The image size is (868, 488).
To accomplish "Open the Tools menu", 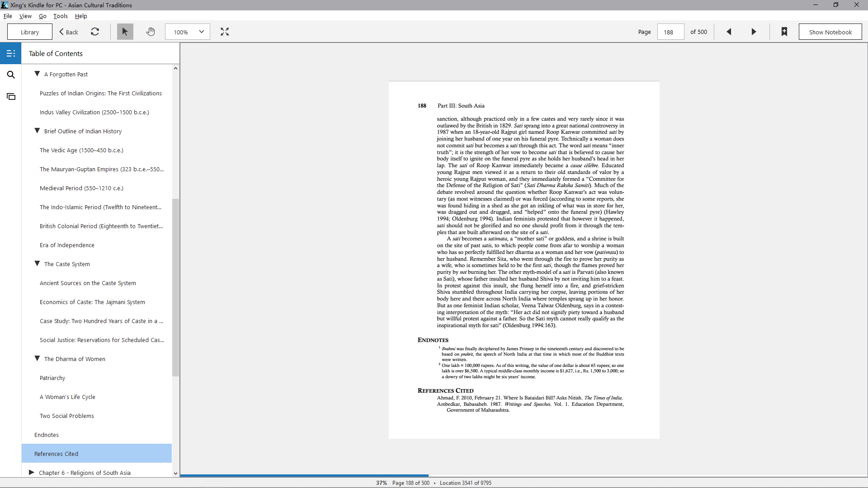I will pyautogui.click(x=61, y=16).
